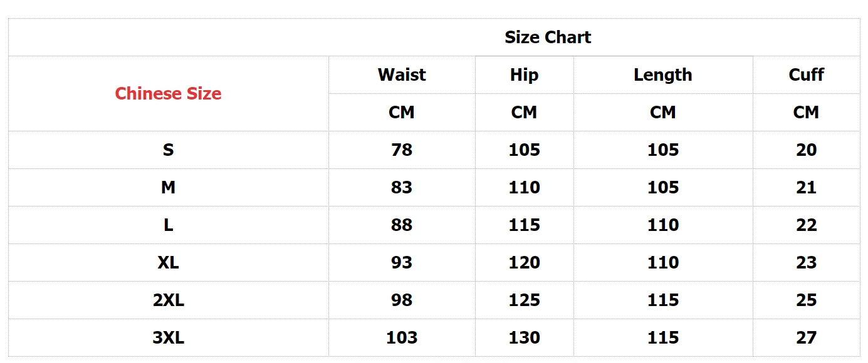Select hip value 120 for size XL
This screenshot has height=363, width=868.
pyautogui.click(x=524, y=263)
